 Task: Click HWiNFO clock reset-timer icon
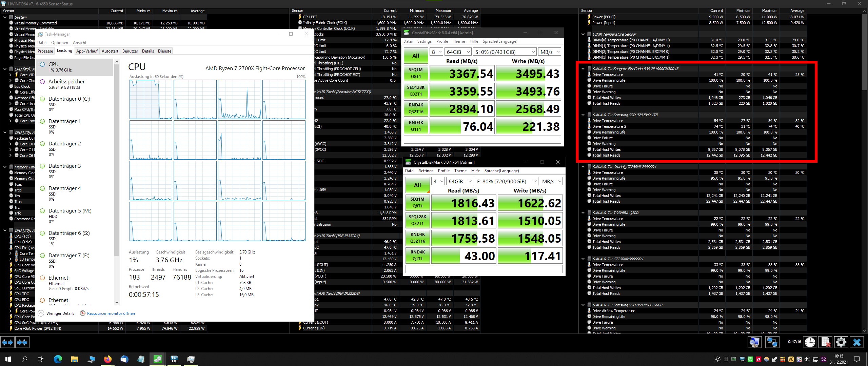[x=810, y=342]
